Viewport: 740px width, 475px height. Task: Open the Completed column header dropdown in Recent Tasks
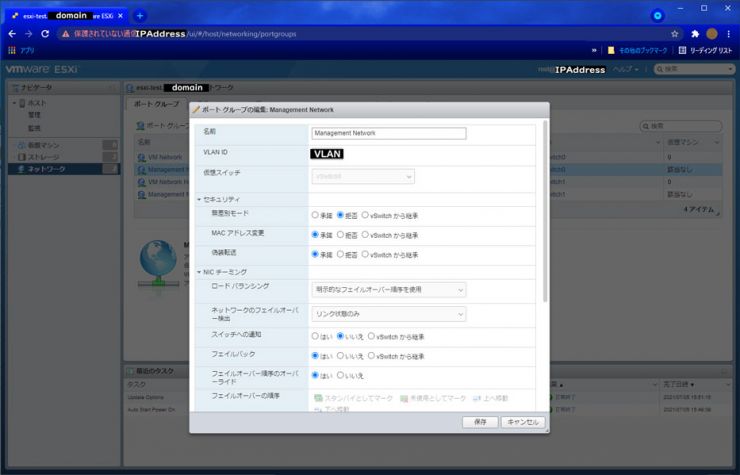(727, 385)
